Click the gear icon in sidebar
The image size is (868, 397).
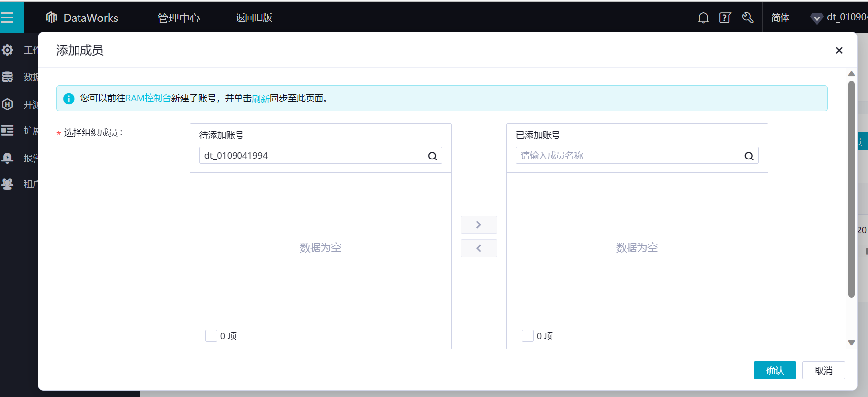(x=7, y=50)
